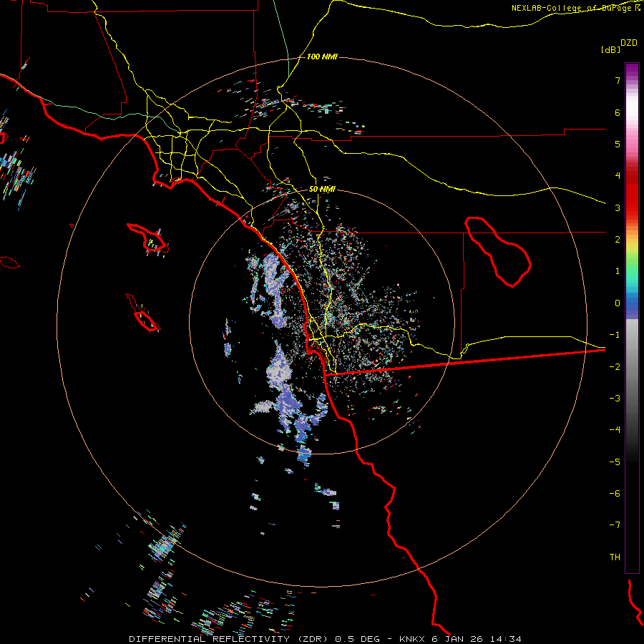This screenshot has height=644, width=644.
Task: Click the 4 dB value on the scale
Action: (618, 176)
